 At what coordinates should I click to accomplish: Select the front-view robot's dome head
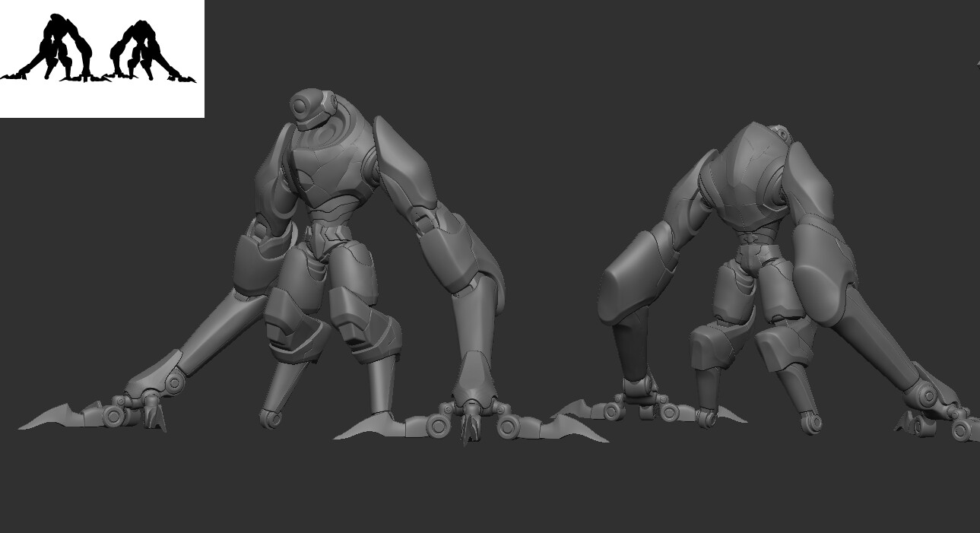point(312,108)
